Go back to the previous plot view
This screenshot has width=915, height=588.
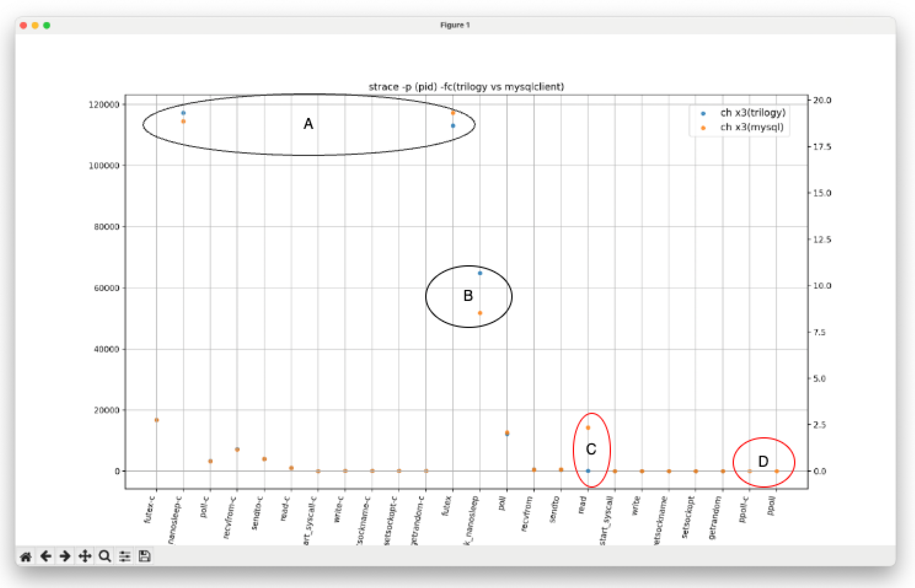coord(46,557)
